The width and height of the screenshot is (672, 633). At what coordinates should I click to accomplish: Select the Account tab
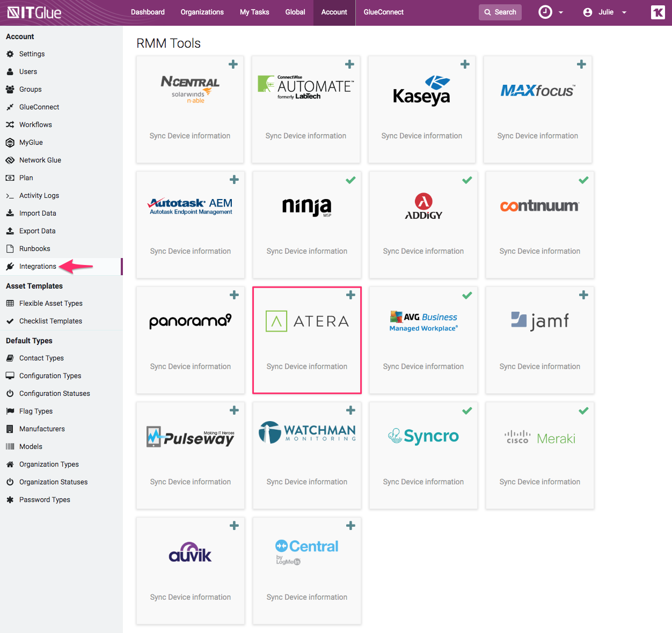click(334, 12)
